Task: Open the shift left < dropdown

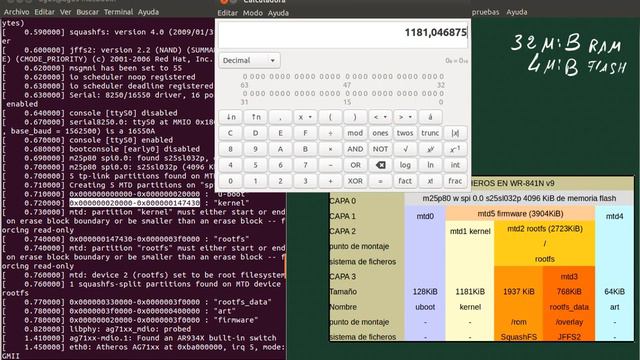Action: click(380, 117)
